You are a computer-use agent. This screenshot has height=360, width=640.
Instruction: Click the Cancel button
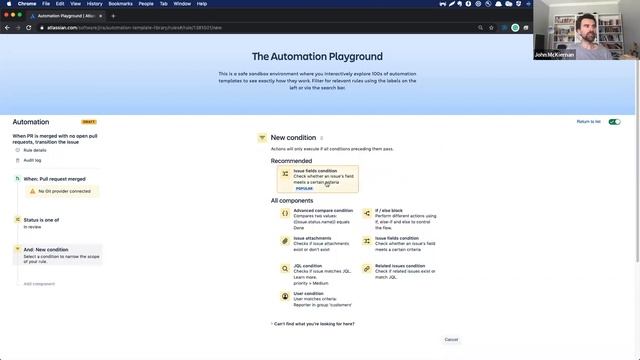pyautogui.click(x=451, y=340)
